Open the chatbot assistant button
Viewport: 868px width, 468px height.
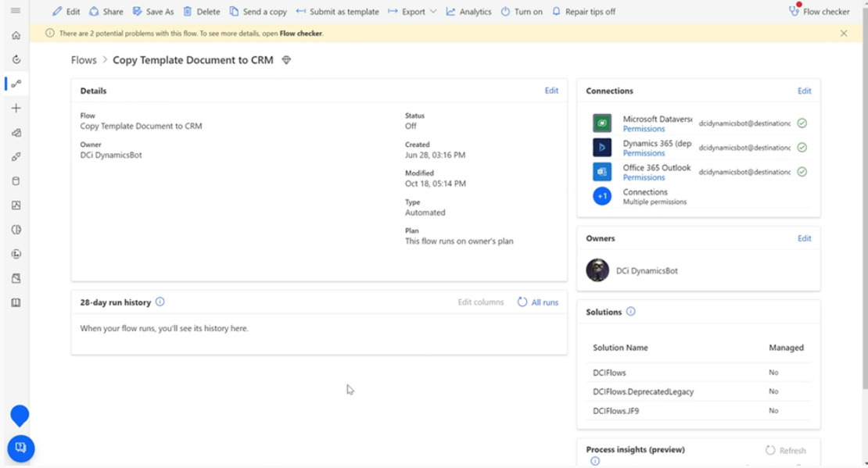pyautogui.click(x=21, y=448)
